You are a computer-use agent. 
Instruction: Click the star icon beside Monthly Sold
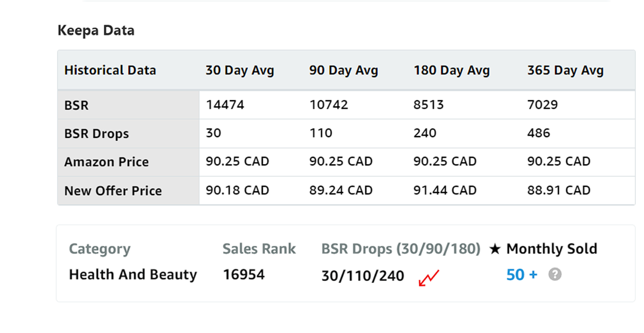point(495,249)
